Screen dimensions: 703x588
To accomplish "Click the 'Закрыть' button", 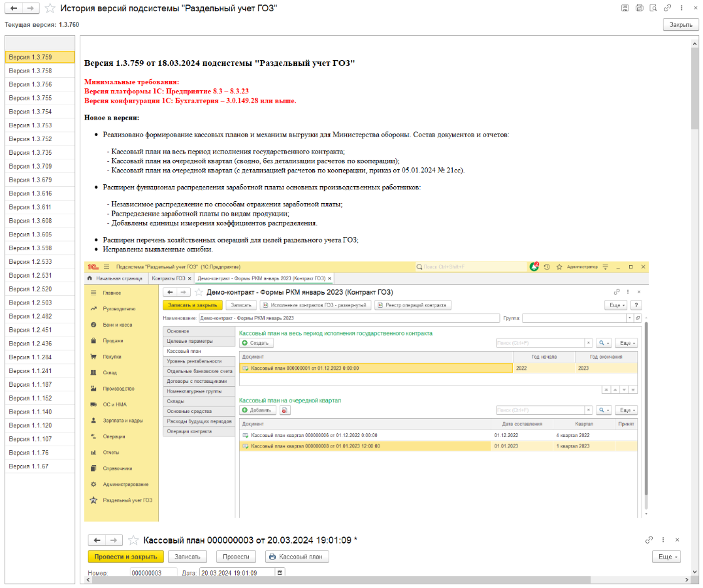I will pos(681,25).
